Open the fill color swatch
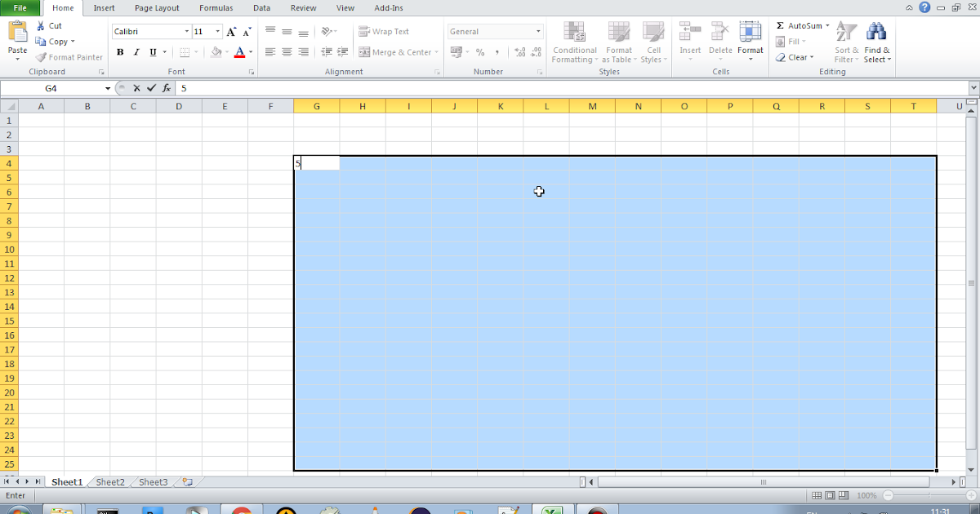980x514 pixels. (x=215, y=51)
